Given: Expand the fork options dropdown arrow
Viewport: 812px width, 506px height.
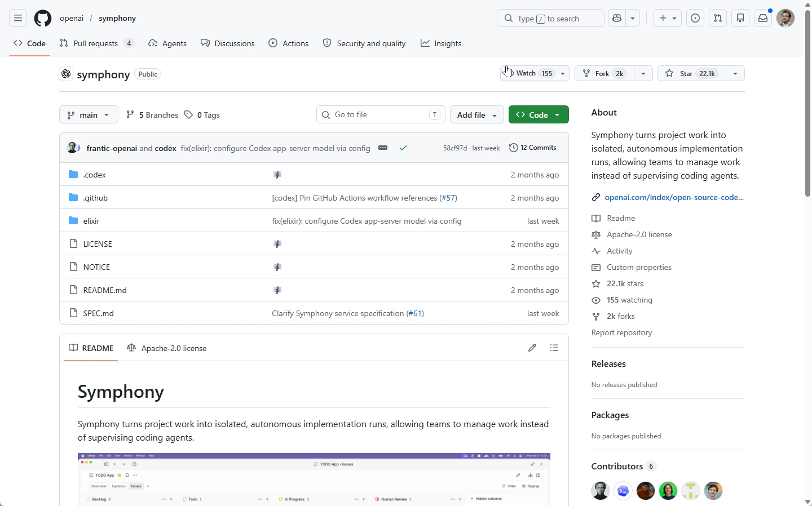Looking at the screenshot, I should 643,73.
